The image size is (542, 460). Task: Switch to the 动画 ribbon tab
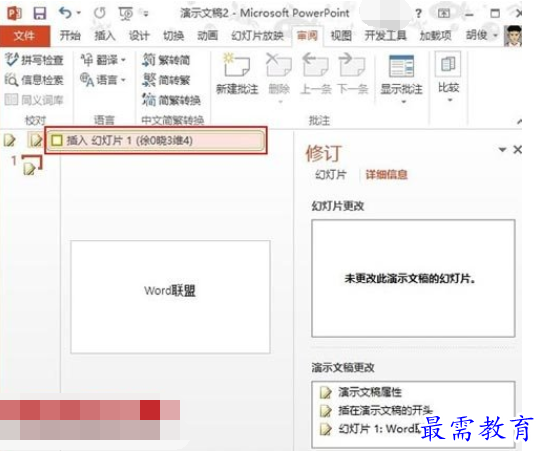pos(207,35)
